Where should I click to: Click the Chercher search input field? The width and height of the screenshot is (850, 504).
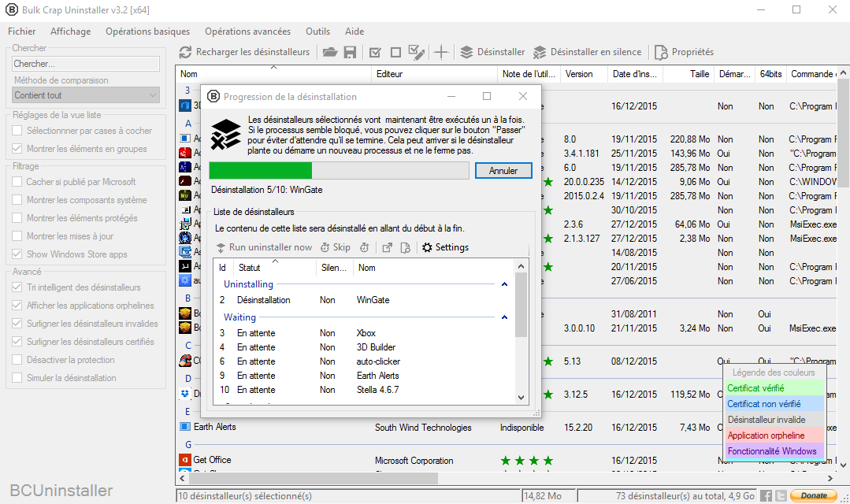pyautogui.click(x=86, y=64)
